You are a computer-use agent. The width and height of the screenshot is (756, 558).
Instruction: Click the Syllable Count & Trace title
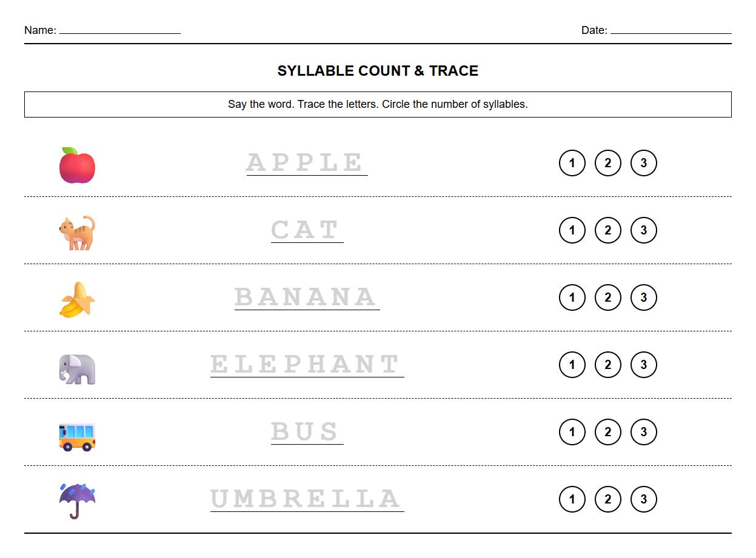click(378, 71)
